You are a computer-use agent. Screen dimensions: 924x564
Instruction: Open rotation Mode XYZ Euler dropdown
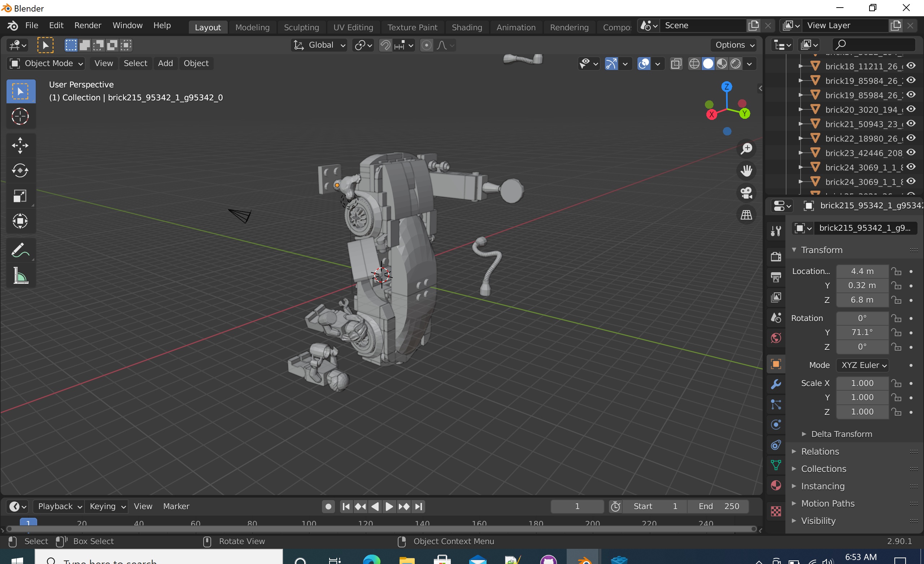(x=862, y=365)
